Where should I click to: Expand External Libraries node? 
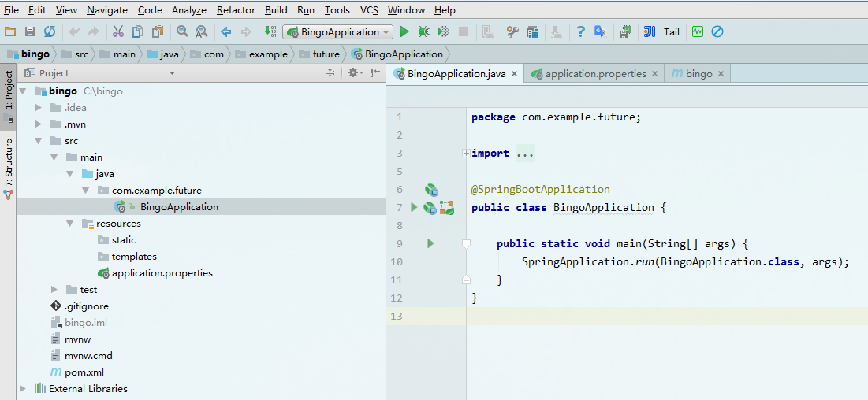pyautogui.click(x=22, y=388)
